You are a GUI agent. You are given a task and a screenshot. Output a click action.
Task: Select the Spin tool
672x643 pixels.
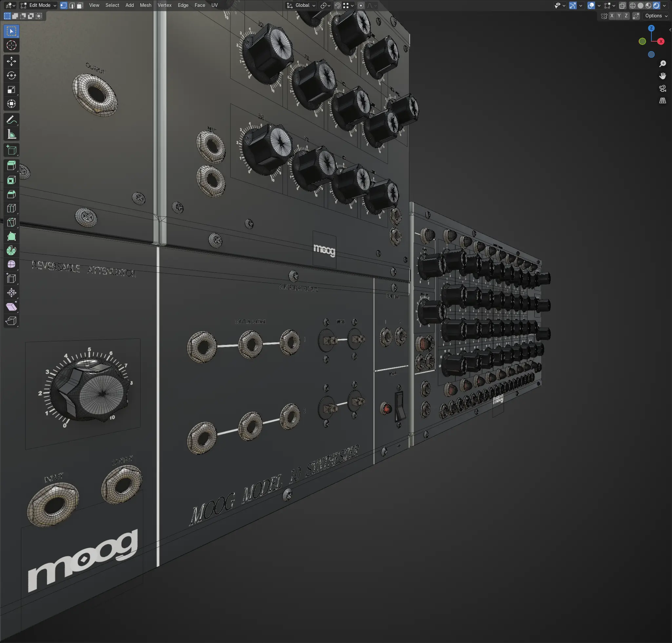pos(11,251)
